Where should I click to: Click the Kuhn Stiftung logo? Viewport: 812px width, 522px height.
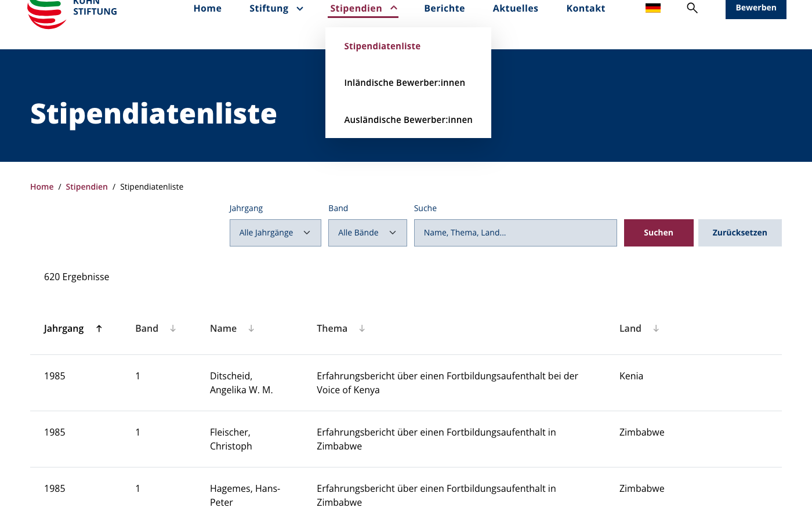tap(72, 12)
